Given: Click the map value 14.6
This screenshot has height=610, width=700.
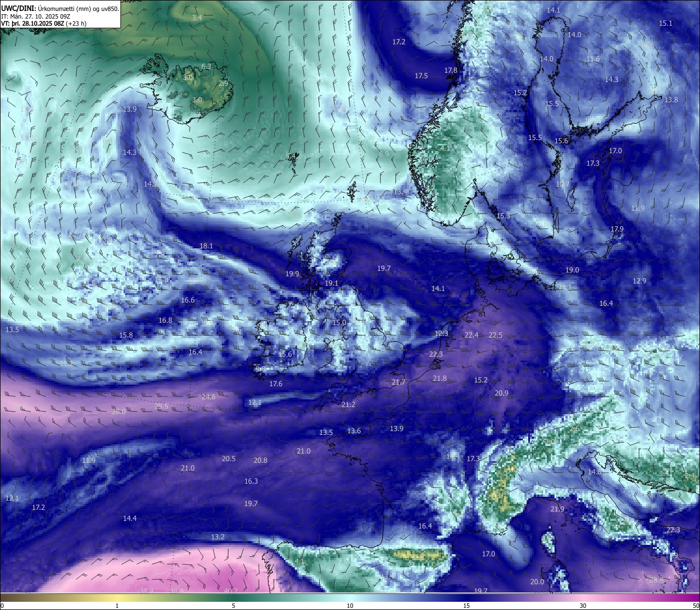Looking at the screenshot, I should [x=594, y=472].
